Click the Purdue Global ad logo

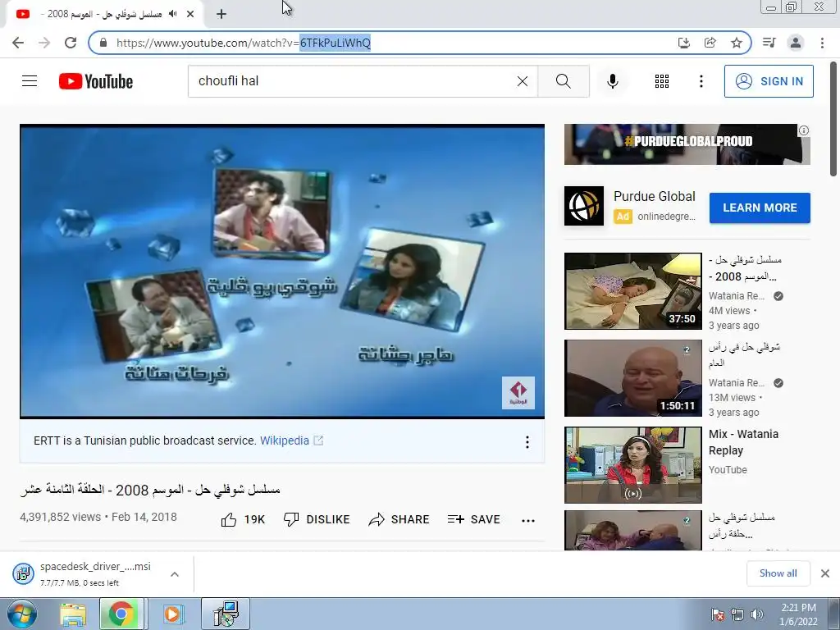click(x=584, y=206)
